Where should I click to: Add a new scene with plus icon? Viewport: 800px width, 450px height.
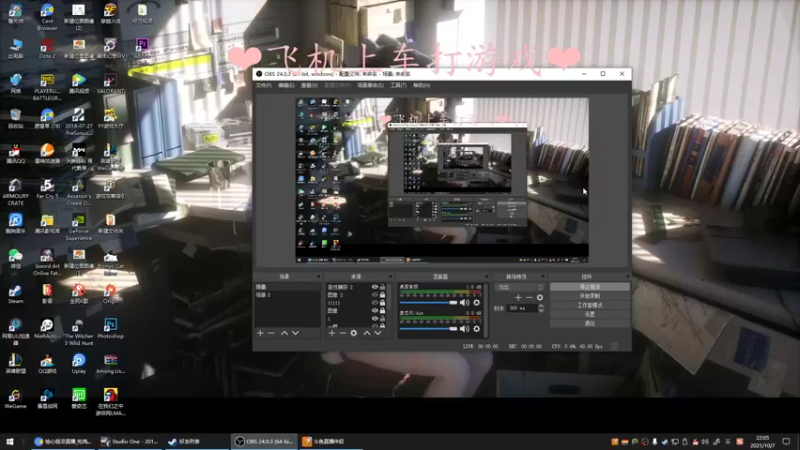pos(260,333)
